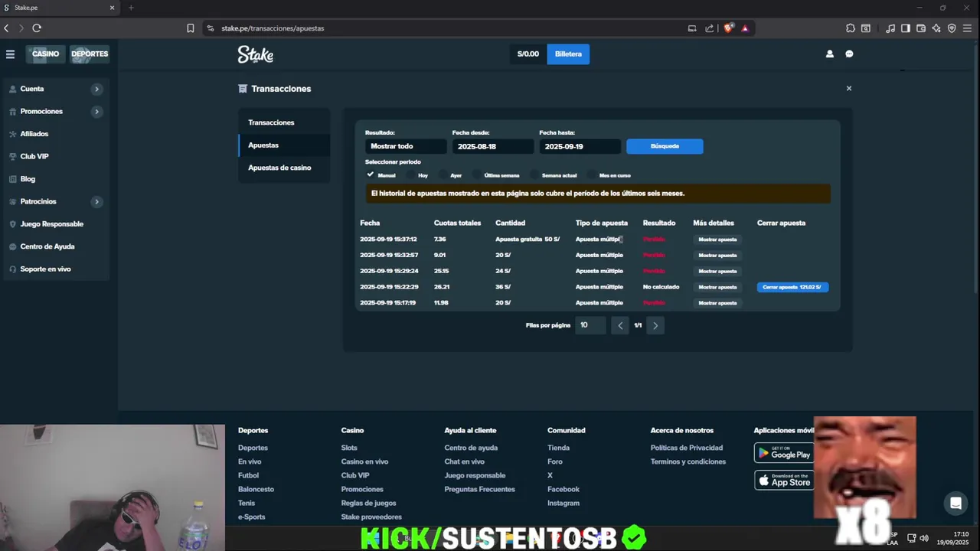This screenshot has height=551, width=980.
Task: Open the live support chat bubble widget
Action: (x=955, y=503)
